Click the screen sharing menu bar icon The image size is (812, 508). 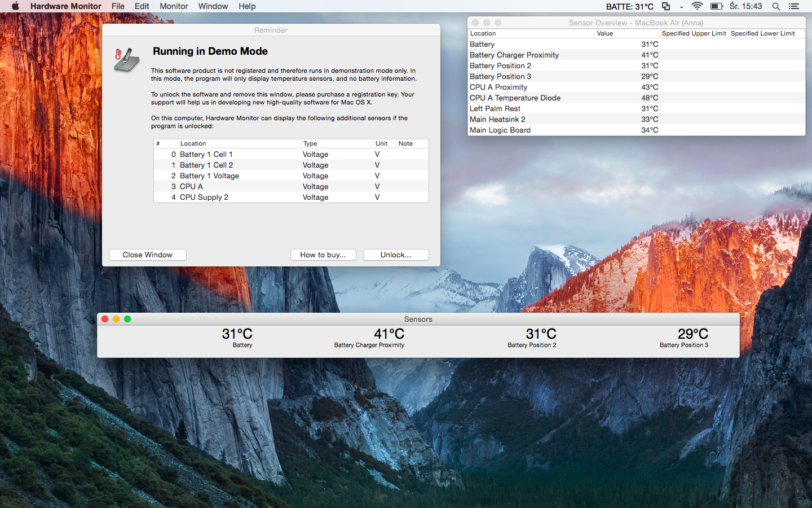(x=666, y=6)
